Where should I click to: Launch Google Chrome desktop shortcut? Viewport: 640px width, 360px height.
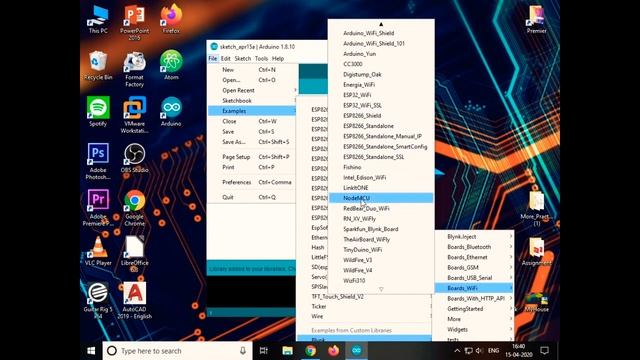tap(134, 208)
